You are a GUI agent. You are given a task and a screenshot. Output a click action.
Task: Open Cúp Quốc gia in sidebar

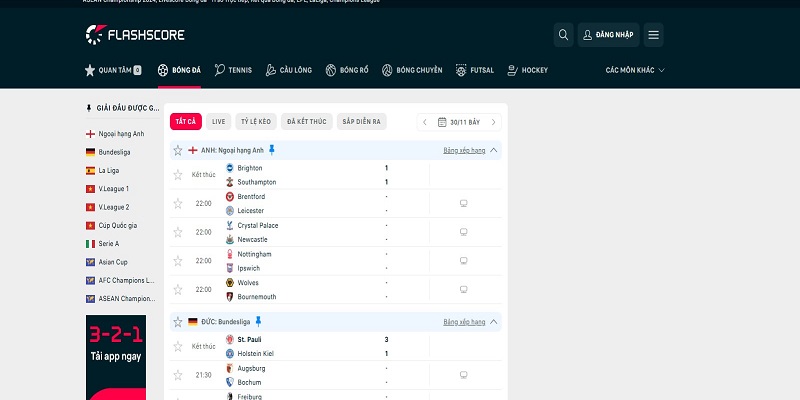pos(111,226)
